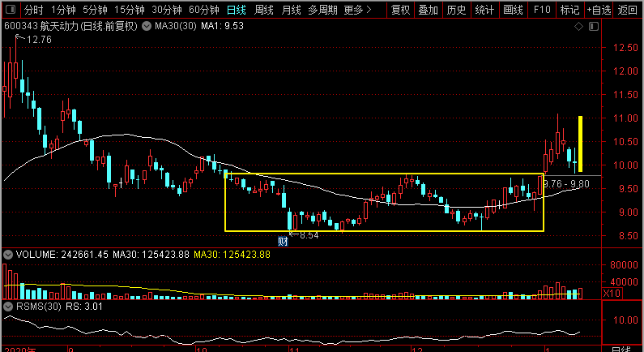The image size is (644, 352).
Task: Select the 月线 monthly tab
Action: pyautogui.click(x=292, y=11)
